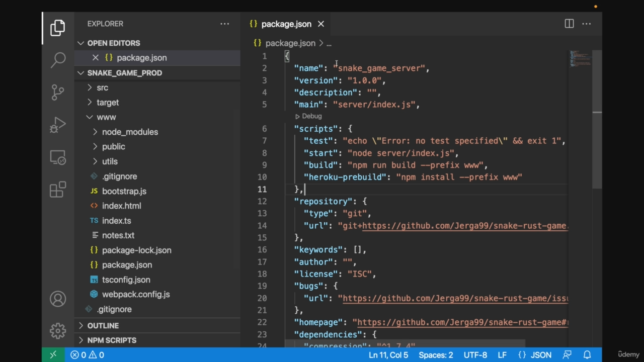This screenshot has width=644, height=362.
Task: Click the Accounts icon
Action: (58, 299)
